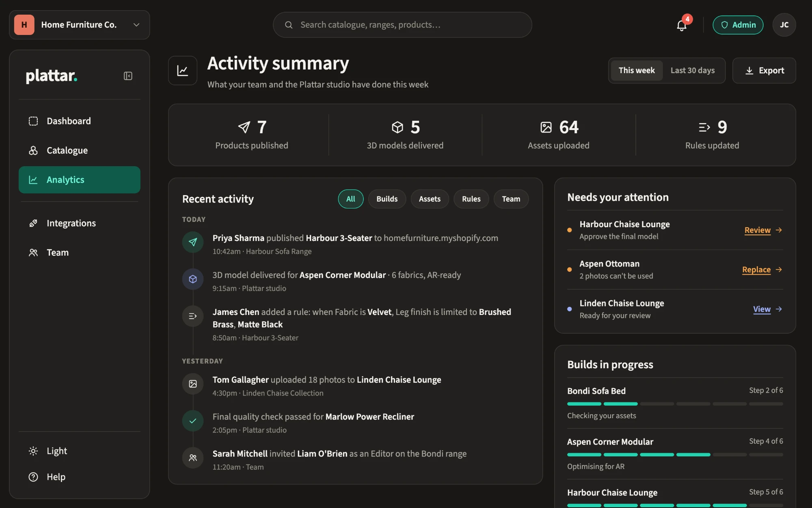812x508 pixels.
Task: Click the 3D models delivered cube icon
Action: [x=397, y=127]
